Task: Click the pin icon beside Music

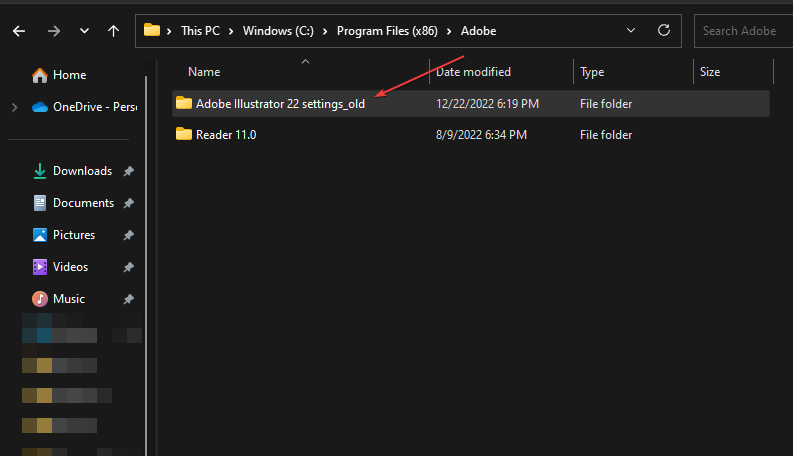Action: (x=128, y=299)
